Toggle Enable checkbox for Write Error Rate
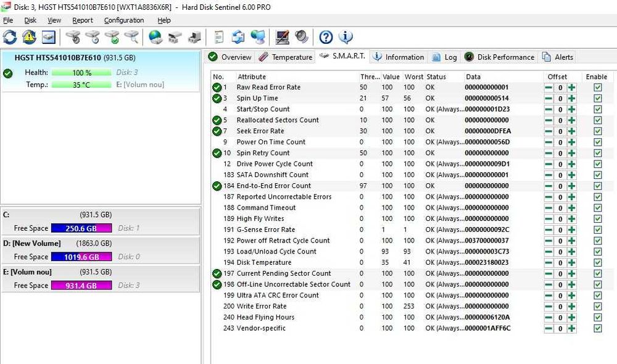Viewport: 617px width, 364px height. point(598,307)
